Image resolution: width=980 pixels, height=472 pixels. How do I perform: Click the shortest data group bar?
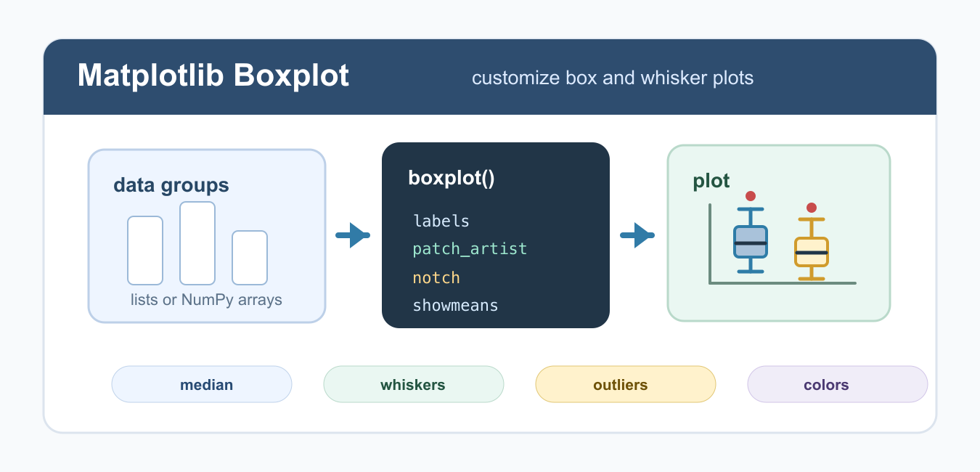250,258
